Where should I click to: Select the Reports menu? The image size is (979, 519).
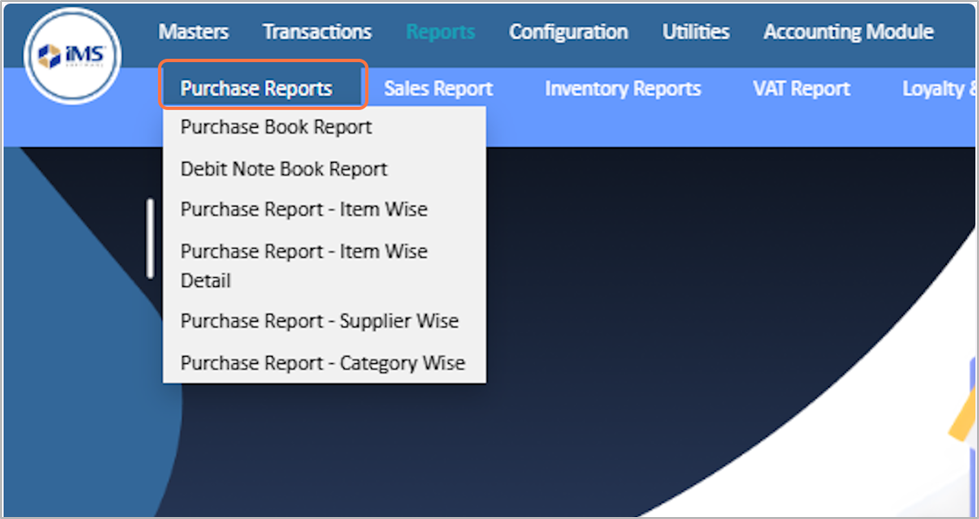tap(440, 32)
